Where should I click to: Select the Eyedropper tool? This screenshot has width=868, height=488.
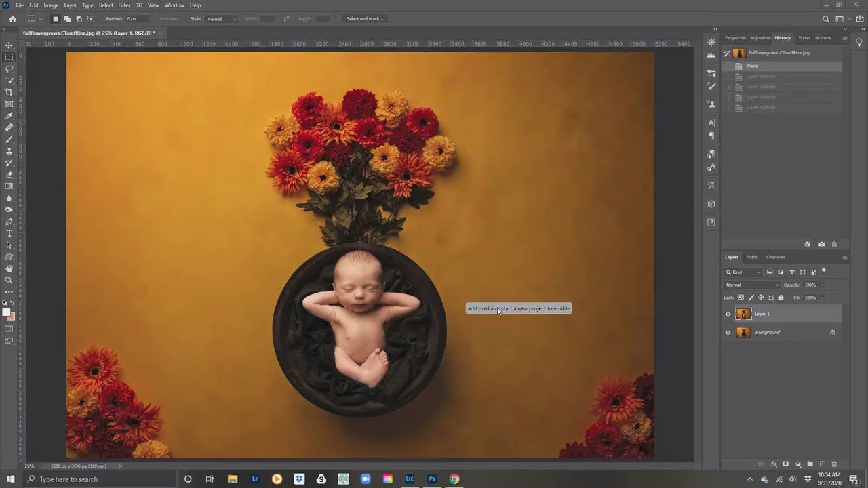9,116
